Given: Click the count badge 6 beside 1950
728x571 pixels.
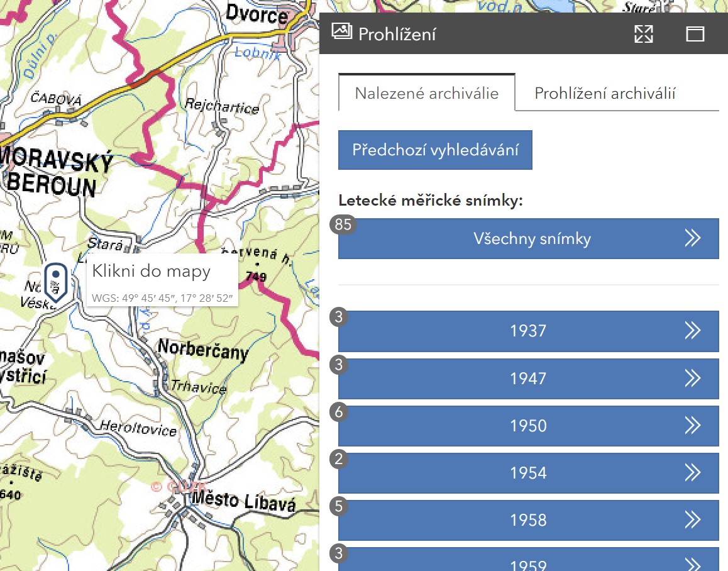Looking at the screenshot, I should click(x=339, y=412).
